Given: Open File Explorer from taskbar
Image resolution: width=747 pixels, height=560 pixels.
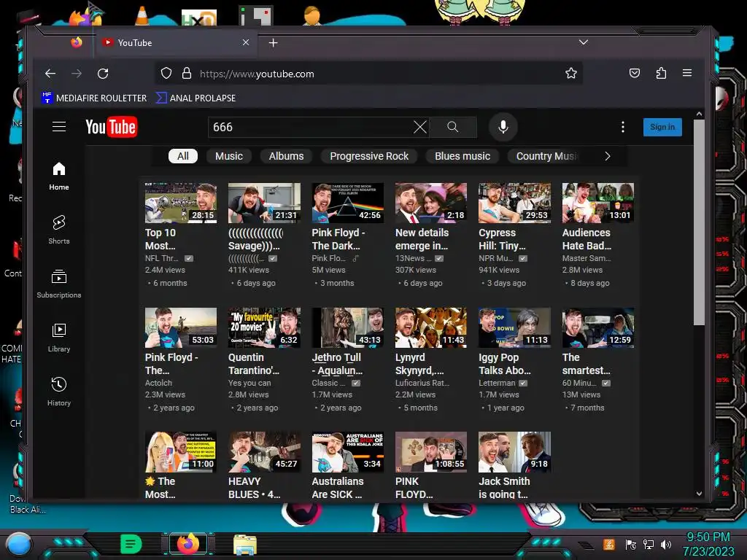Looking at the screenshot, I should point(245,544).
